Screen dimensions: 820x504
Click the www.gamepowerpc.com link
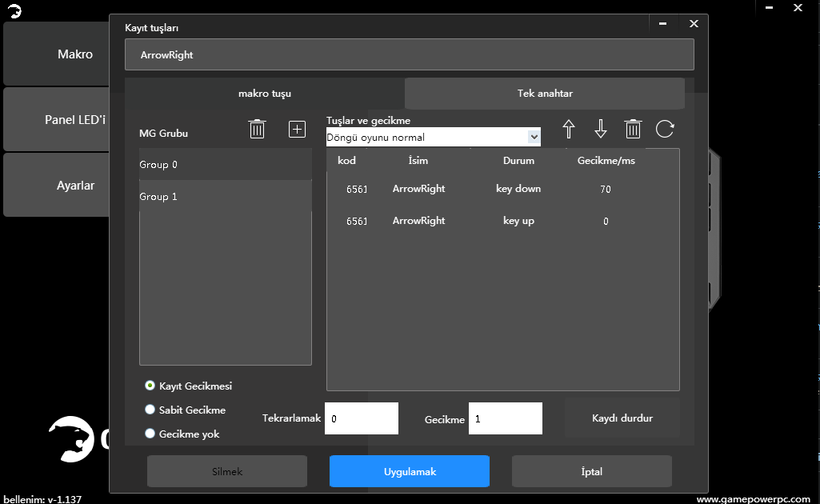(x=753, y=499)
